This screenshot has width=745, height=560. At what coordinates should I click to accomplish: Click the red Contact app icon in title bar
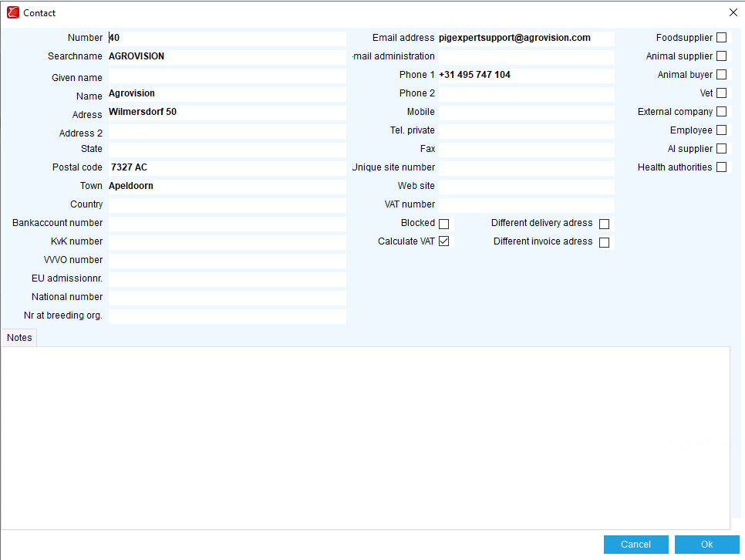pyautogui.click(x=13, y=12)
